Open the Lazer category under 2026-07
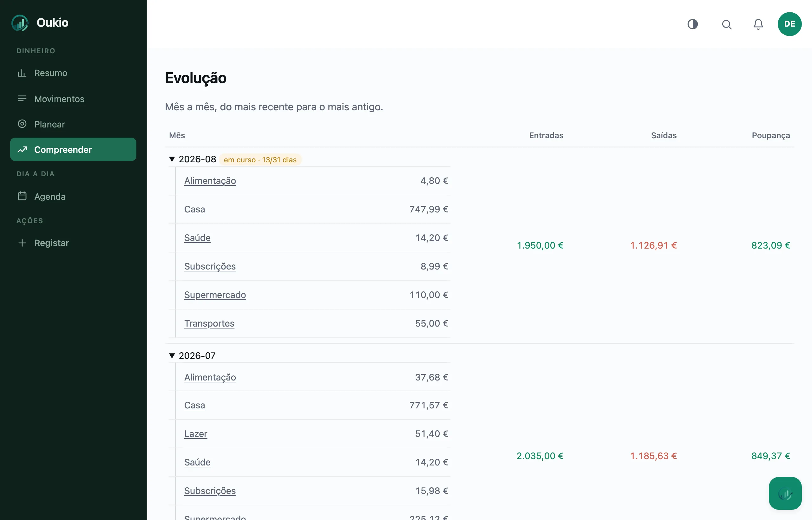The width and height of the screenshot is (812, 520). click(196, 433)
